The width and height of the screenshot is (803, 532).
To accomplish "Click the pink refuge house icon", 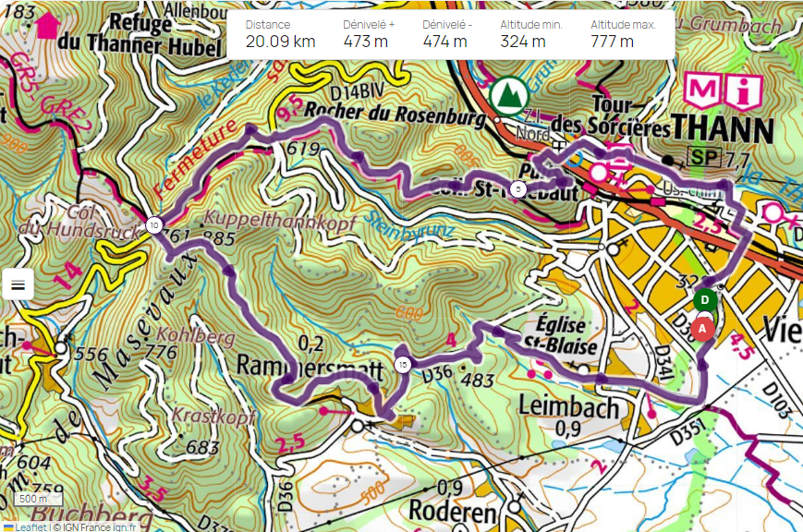I will [x=48, y=26].
